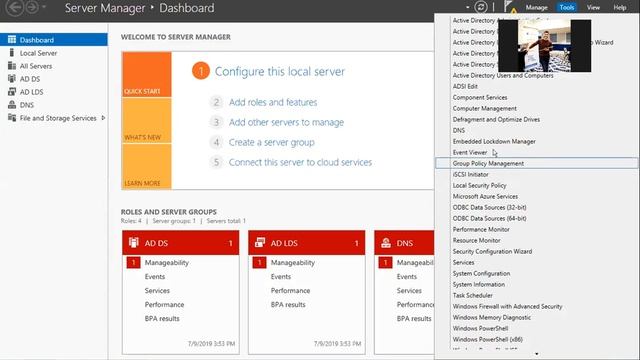Open the Manage menu
Screen dimensions: 640x360
[x=536, y=7]
